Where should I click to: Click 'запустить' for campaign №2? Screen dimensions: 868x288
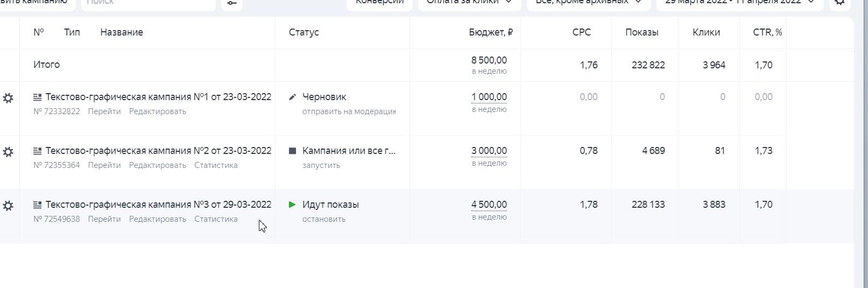321,165
